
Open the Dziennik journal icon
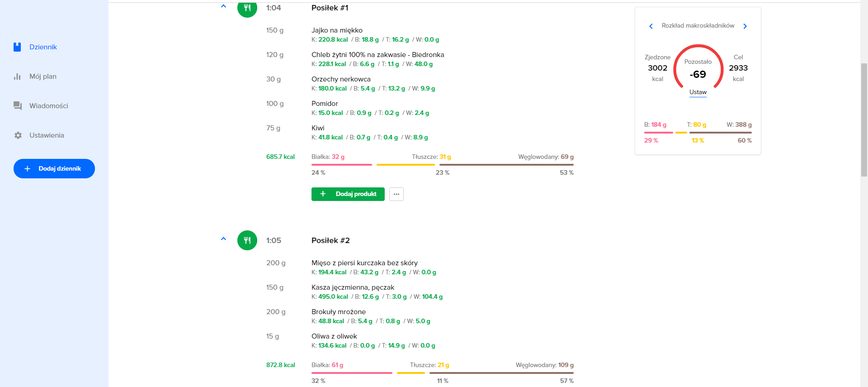coord(17,47)
